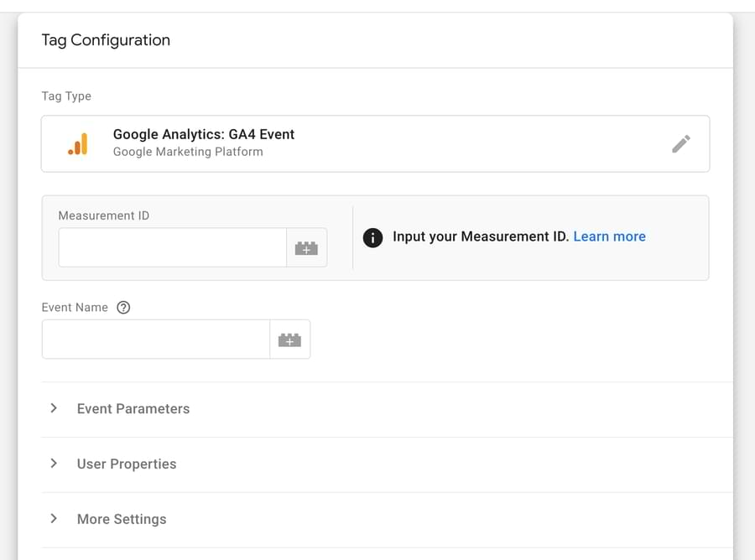Image resolution: width=755 pixels, height=560 pixels.
Task: Click the More Settings label
Action: [122, 519]
